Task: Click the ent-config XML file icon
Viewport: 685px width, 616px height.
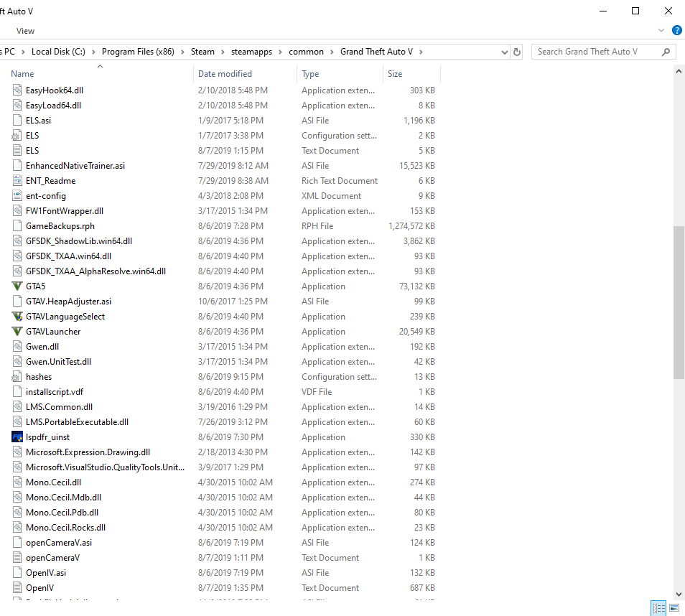Action: click(17, 196)
